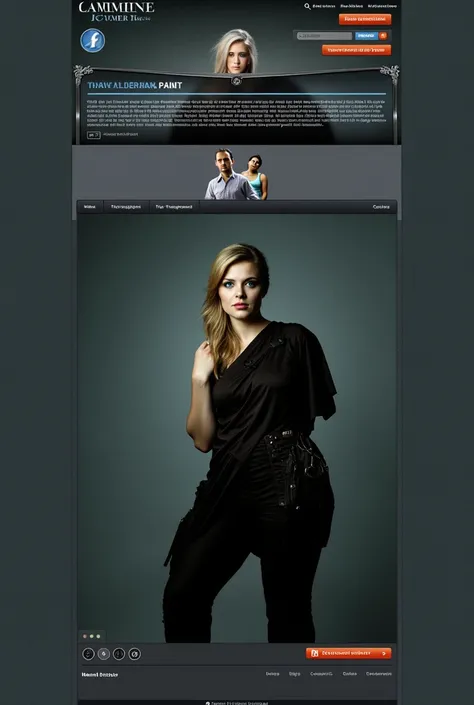Screen dimensions: 474x705
Task: Select the red slideshow dot
Action: click(85, 636)
